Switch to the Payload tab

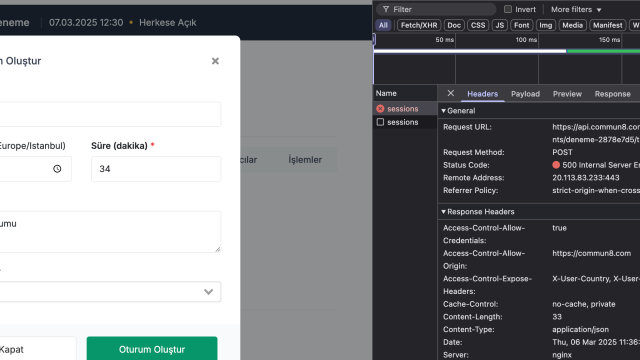point(525,94)
